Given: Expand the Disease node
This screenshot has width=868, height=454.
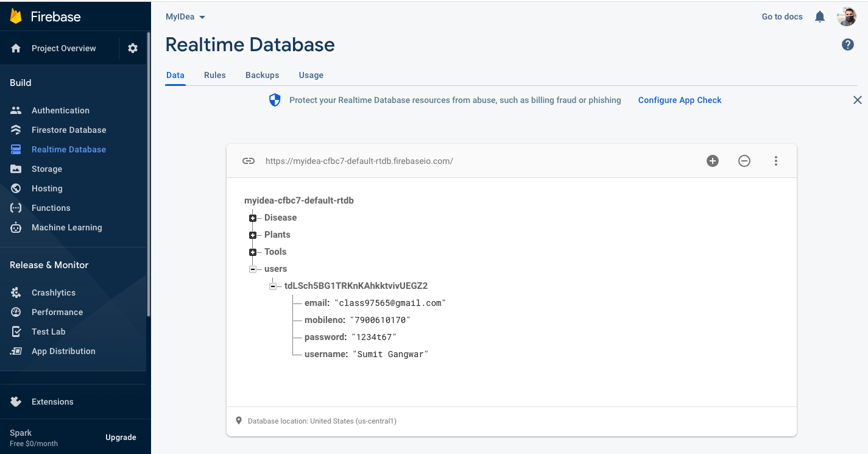Looking at the screenshot, I should point(252,218).
